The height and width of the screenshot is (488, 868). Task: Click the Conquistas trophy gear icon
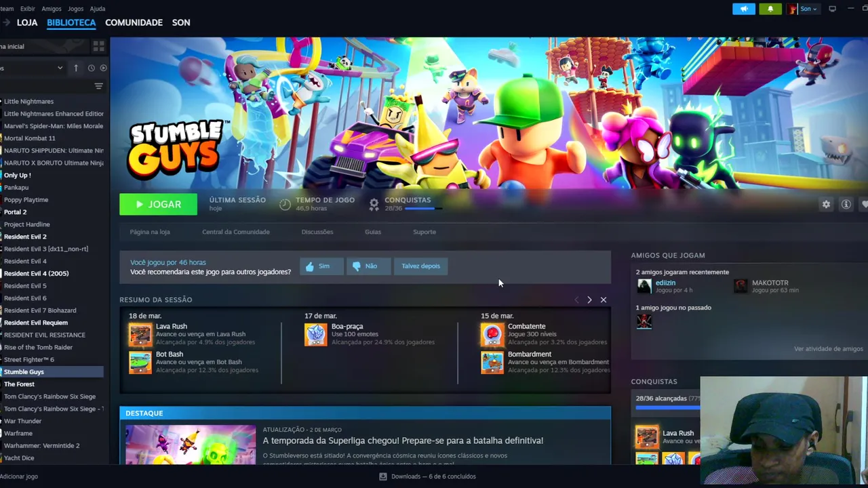click(x=374, y=204)
